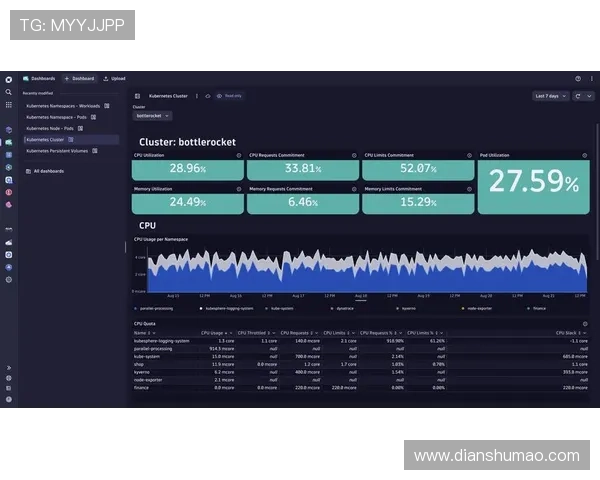Open the Dashboards app title link
The width and height of the screenshot is (600, 480).
(43, 79)
